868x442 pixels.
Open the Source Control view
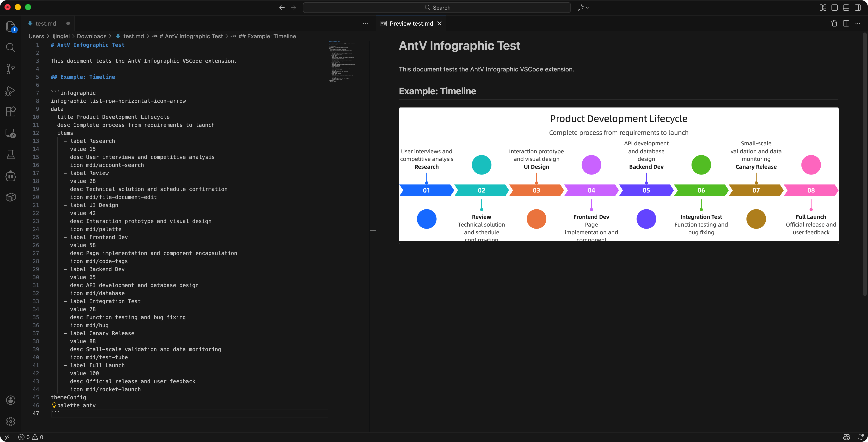click(10, 69)
